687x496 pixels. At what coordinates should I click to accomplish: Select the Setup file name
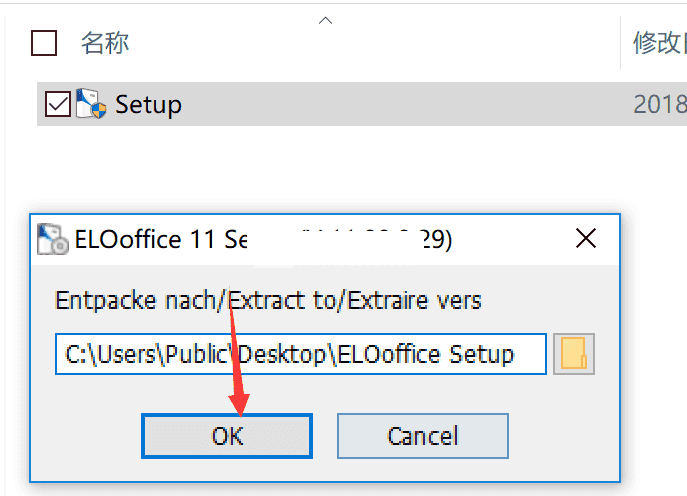(148, 104)
